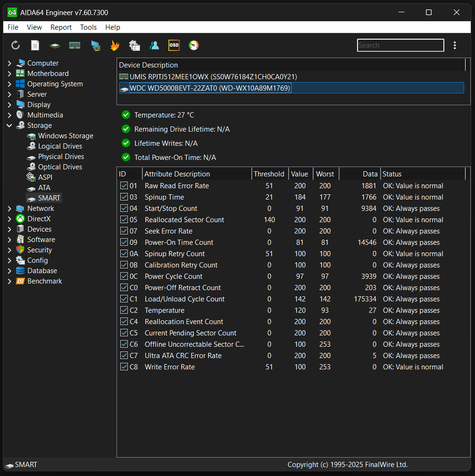Toggle the Write Error Rate checkbox
This screenshot has height=476, width=475.
(124, 367)
